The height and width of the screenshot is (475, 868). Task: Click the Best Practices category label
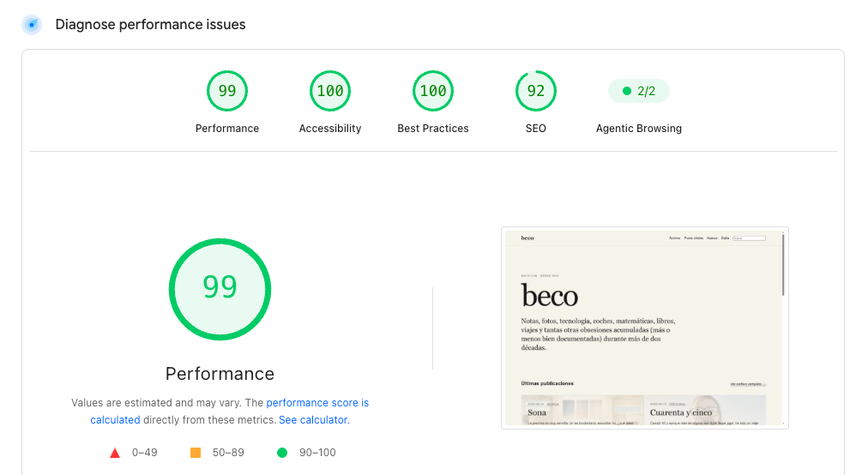click(x=433, y=129)
